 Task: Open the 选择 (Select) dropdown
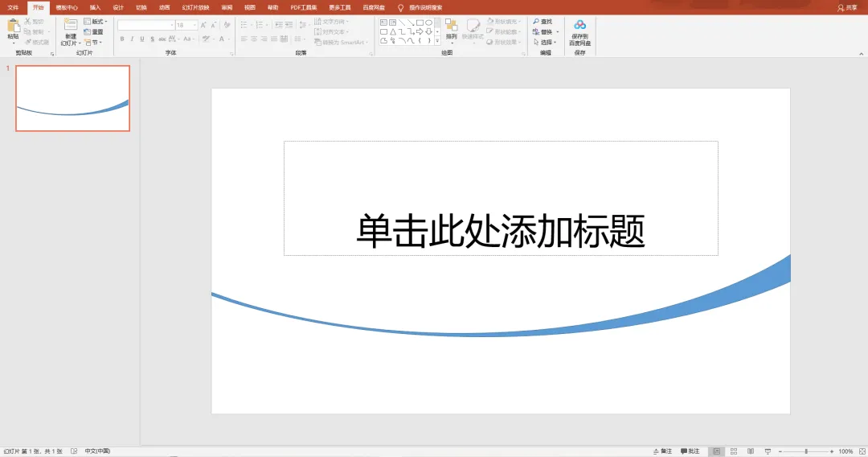[x=545, y=42]
